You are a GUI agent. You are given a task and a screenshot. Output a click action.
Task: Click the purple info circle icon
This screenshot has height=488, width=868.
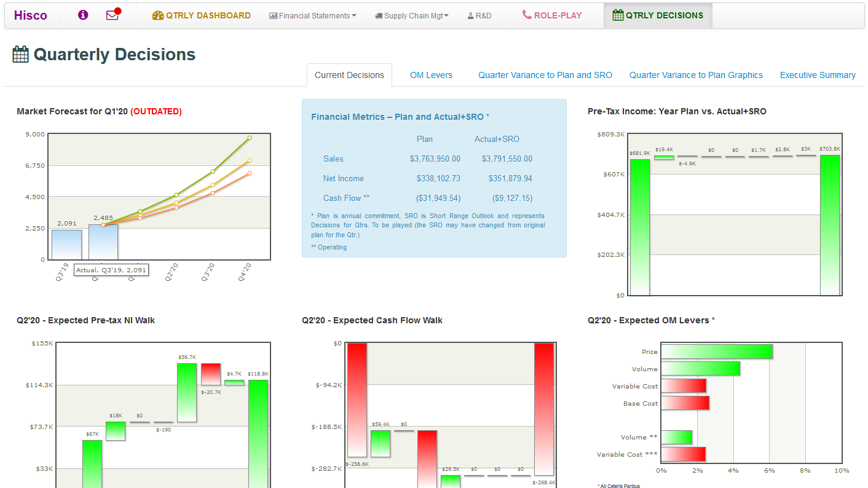coord(83,15)
